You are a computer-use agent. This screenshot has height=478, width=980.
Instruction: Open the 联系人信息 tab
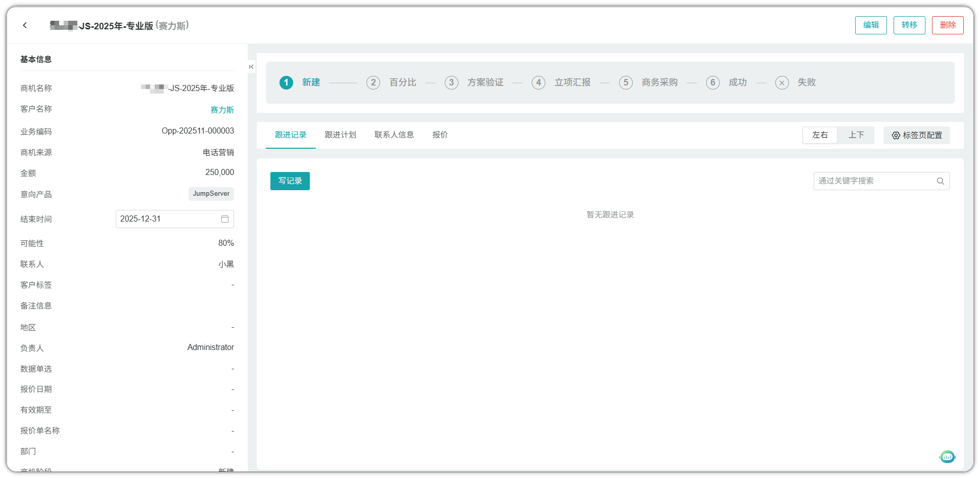coord(394,135)
